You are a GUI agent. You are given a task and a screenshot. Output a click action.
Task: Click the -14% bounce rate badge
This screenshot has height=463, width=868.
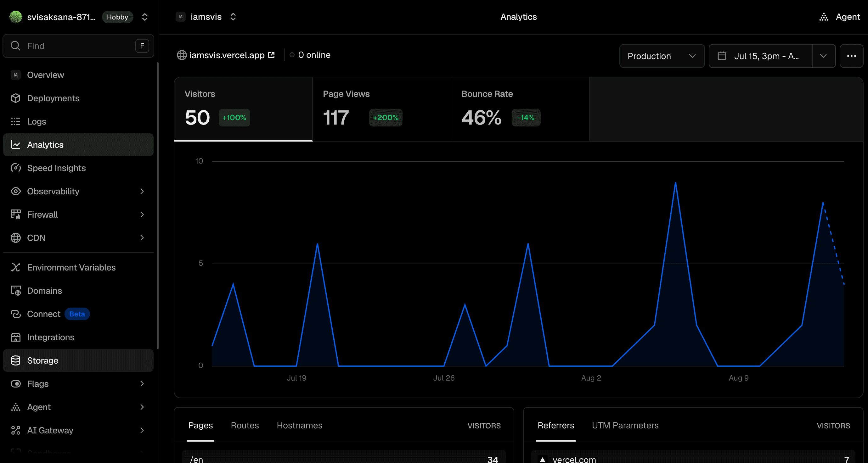point(526,117)
